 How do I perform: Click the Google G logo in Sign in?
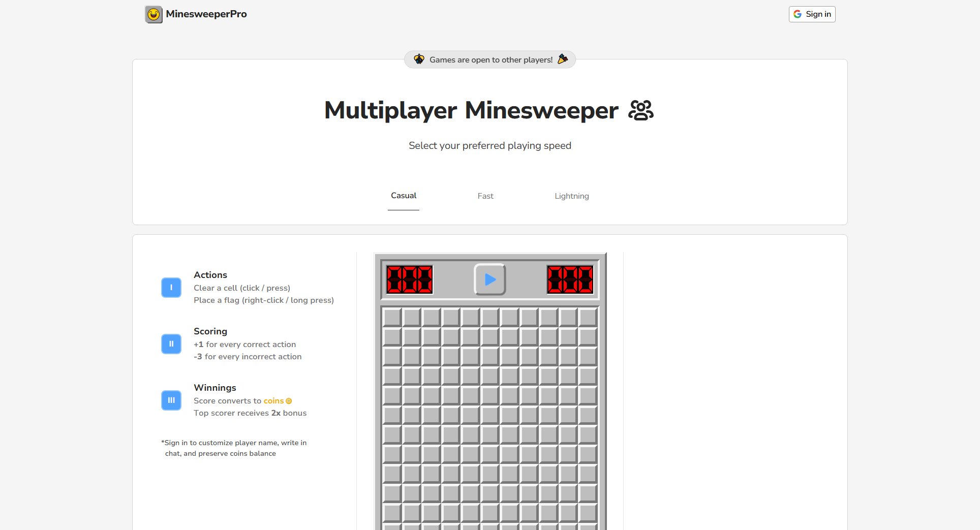coord(798,14)
